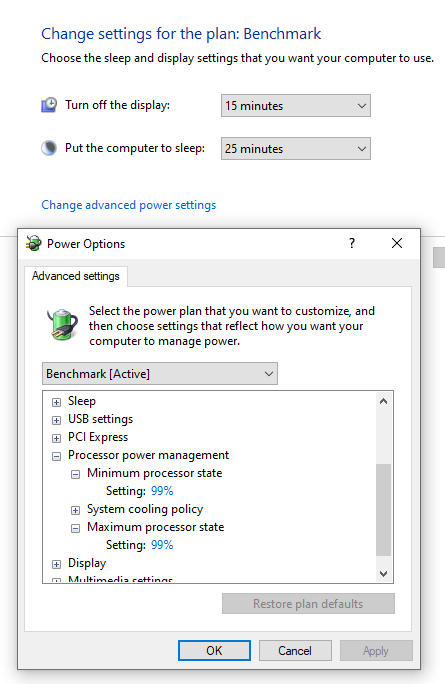Select the PCI Express label

(98, 437)
